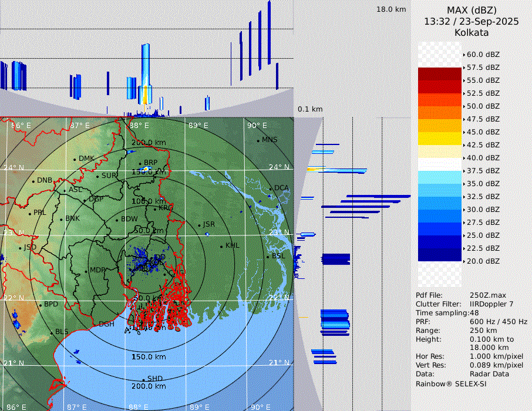The image size is (532, 411).
Task: Select the 200.0 km range ring label near SHD
Action: [148, 386]
